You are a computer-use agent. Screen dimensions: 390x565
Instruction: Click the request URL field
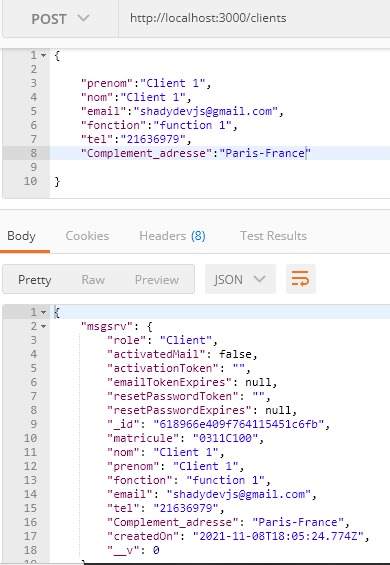[x=254, y=18]
